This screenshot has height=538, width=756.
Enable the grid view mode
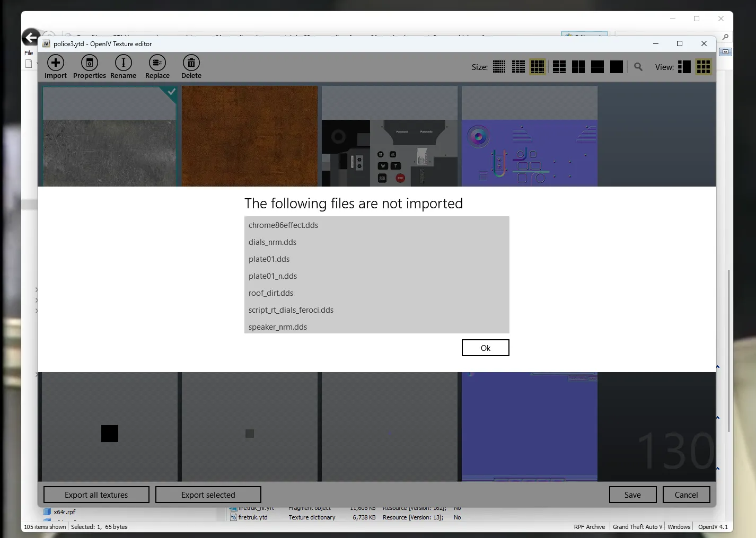point(704,67)
